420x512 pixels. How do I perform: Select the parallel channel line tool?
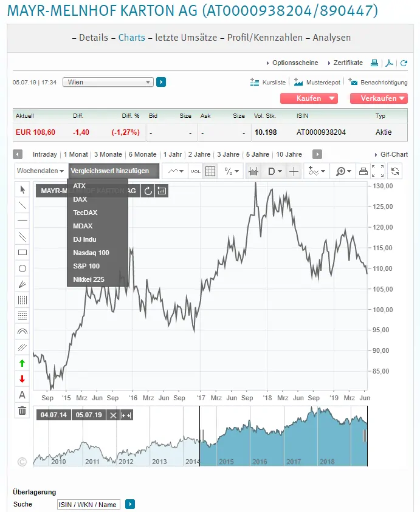[x=22, y=237]
